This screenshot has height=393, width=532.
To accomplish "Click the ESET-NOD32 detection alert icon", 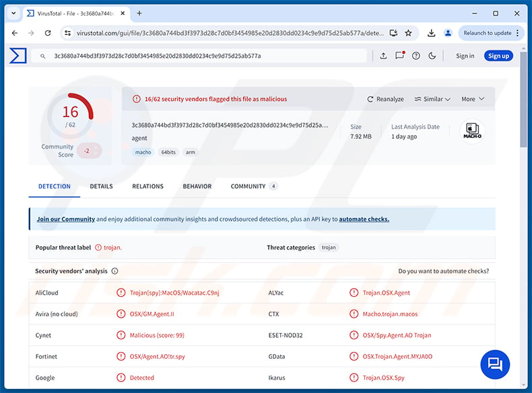I will pos(354,335).
